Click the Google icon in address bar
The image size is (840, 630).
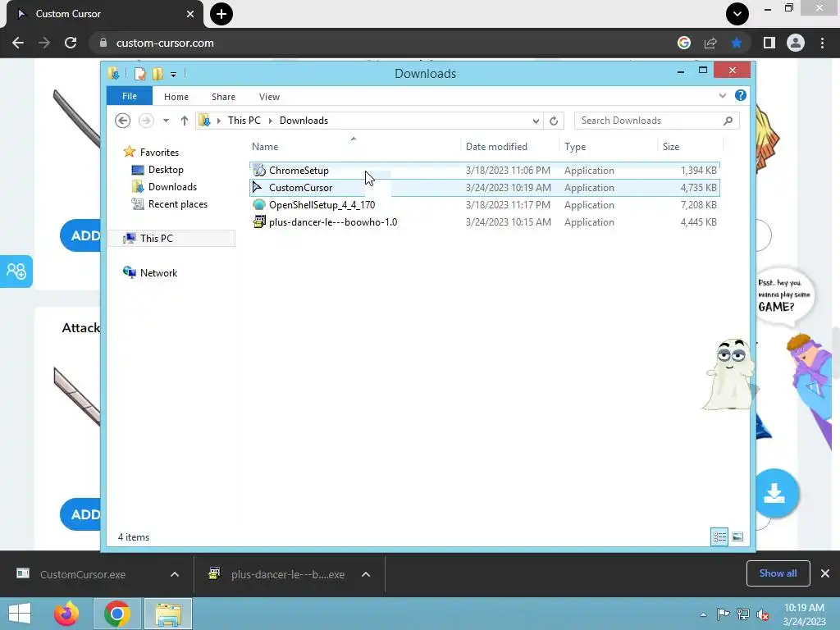point(684,43)
